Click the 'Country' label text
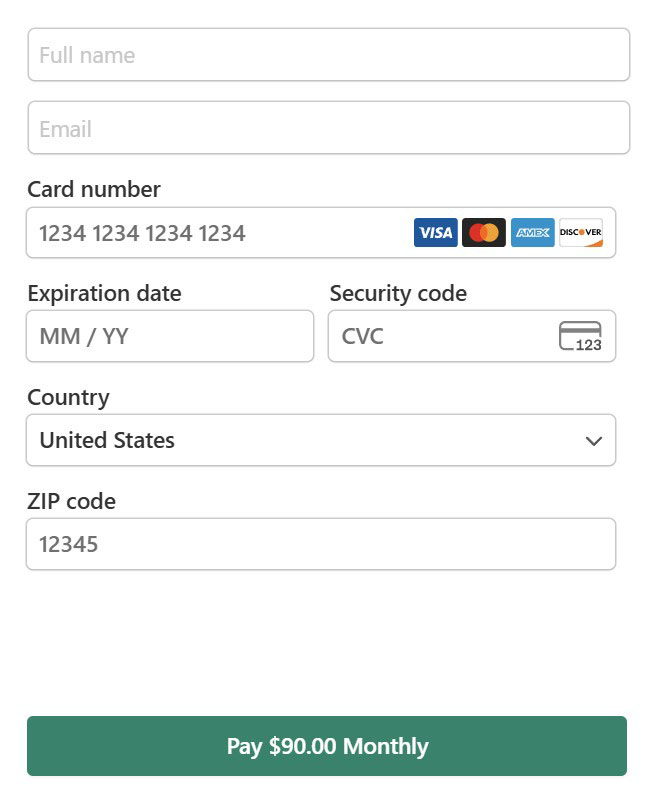The image size is (670, 802). pos(69,398)
